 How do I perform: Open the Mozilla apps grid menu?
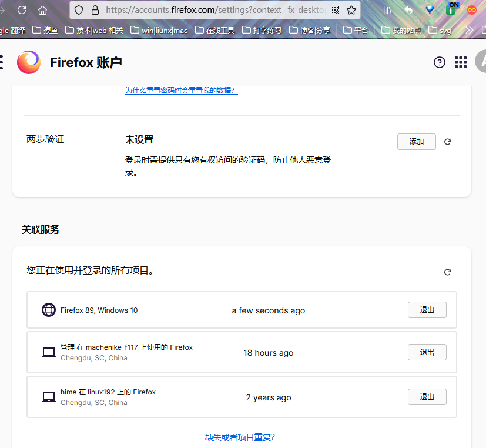pyautogui.click(x=461, y=62)
